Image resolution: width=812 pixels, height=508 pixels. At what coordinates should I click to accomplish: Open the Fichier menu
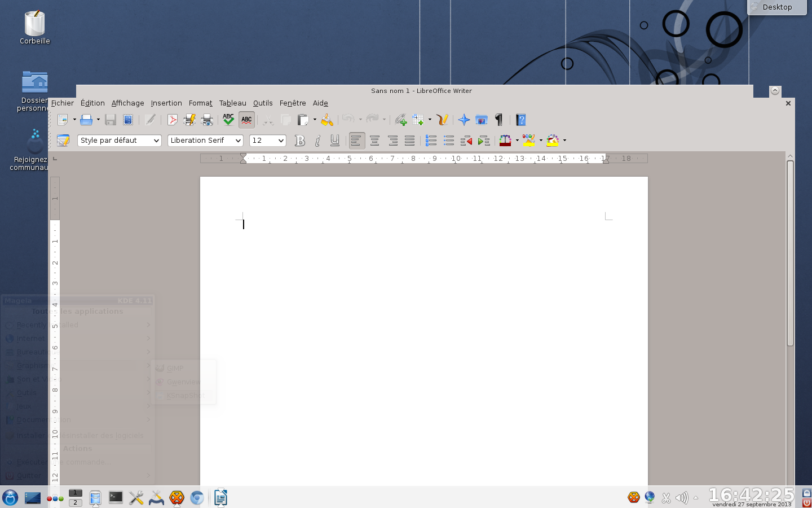click(x=63, y=103)
